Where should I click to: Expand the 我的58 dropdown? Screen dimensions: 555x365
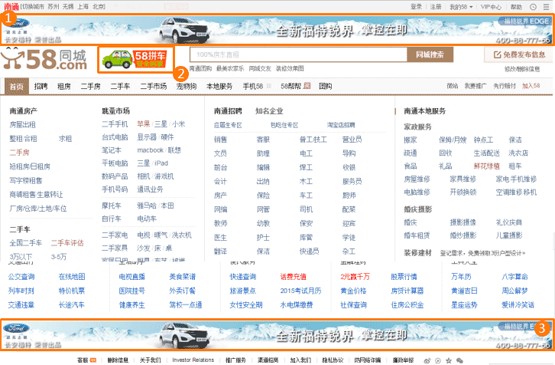click(x=461, y=7)
